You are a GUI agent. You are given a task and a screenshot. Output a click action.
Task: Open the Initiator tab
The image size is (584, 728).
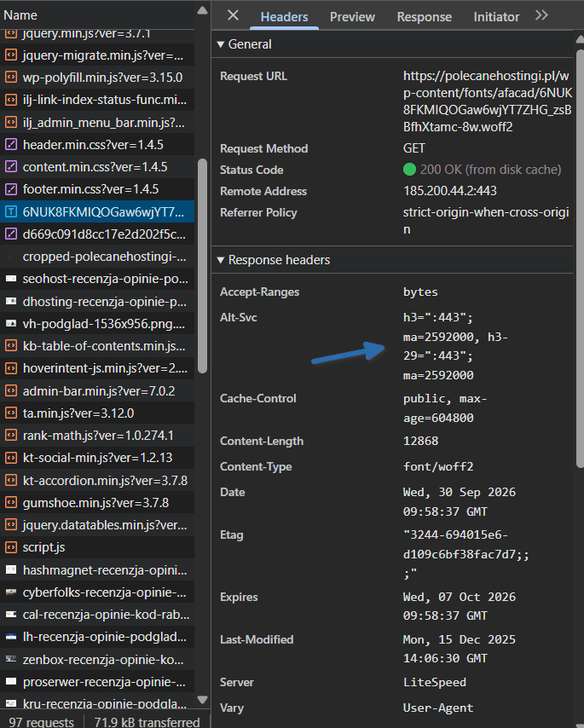pyautogui.click(x=496, y=17)
